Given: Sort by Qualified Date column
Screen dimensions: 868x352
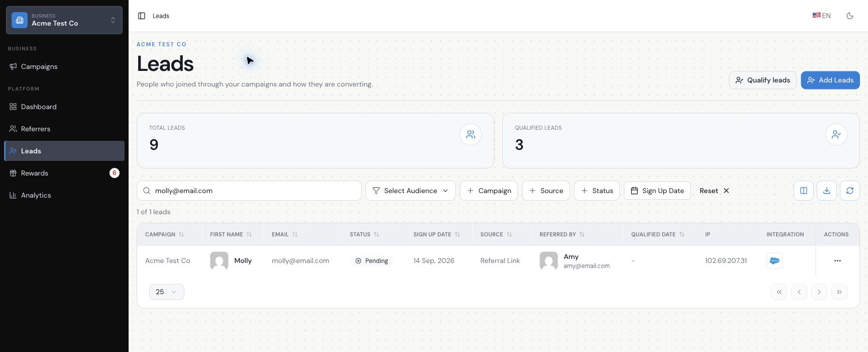Looking at the screenshot, I should [x=658, y=234].
